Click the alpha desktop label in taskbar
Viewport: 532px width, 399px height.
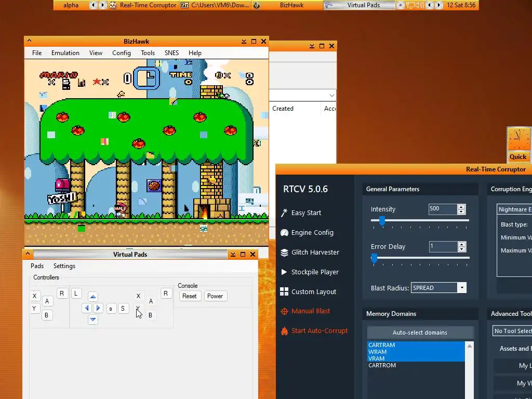[71, 5]
